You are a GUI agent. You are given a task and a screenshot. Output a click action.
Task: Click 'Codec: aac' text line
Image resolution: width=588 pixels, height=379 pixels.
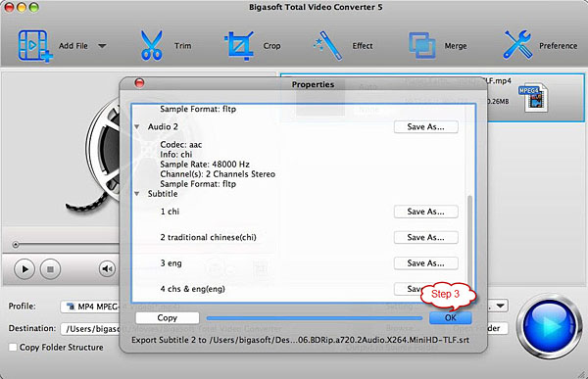(x=181, y=145)
